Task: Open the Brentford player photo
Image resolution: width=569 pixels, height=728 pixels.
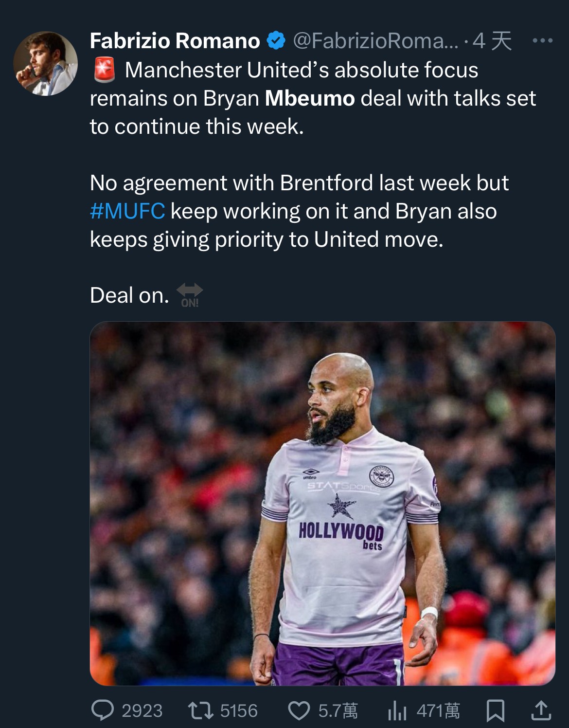Action: click(x=322, y=503)
